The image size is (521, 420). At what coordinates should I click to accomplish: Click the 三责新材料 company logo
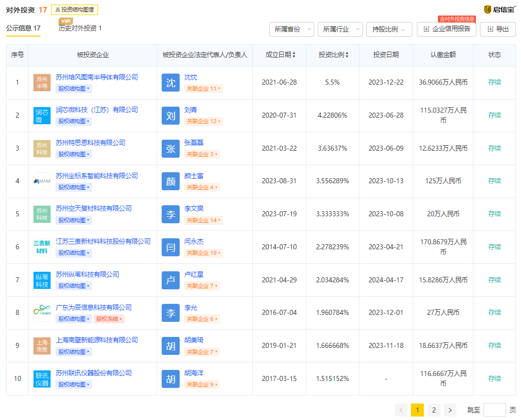[42, 247]
